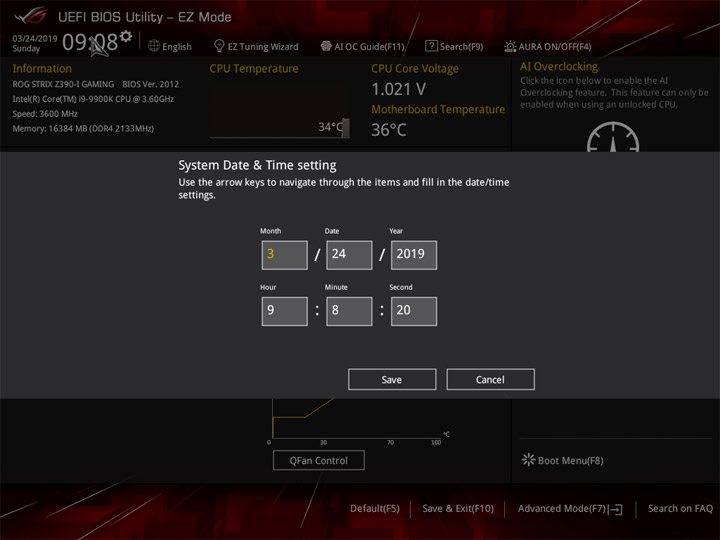Viewport: 720px width, 540px height.
Task: Open EZ Tuning Wizard
Action: click(x=263, y=46)
